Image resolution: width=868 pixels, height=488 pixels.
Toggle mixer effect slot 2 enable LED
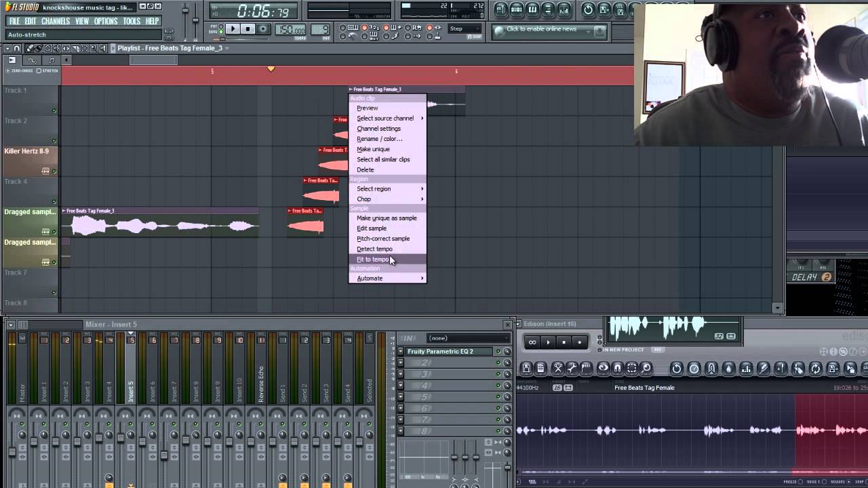click(x=498, y=363)
